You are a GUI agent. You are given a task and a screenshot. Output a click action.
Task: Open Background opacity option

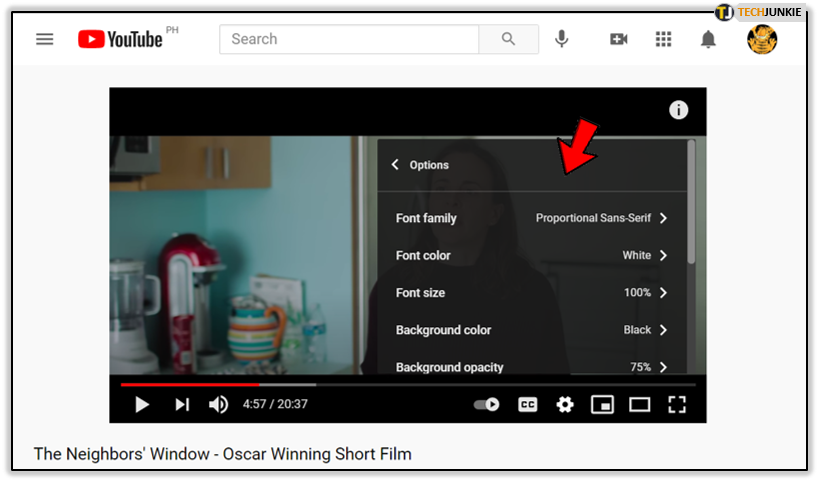tap(531, 365)
